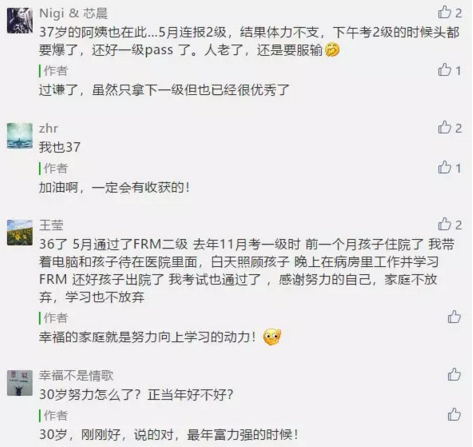Open 王莹's sunflower avatar
This screenshot has height=447, width=473.
[x=20, y=233]
